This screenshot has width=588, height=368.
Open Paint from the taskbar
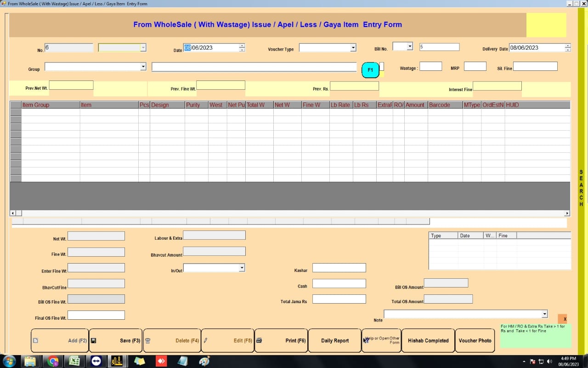(x=204, y=361)
